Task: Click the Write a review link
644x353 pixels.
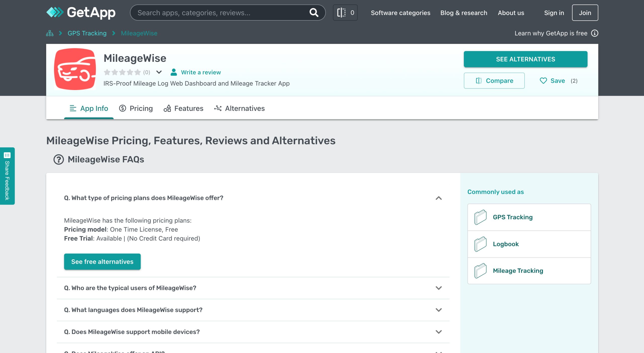Action: [201, 72]
